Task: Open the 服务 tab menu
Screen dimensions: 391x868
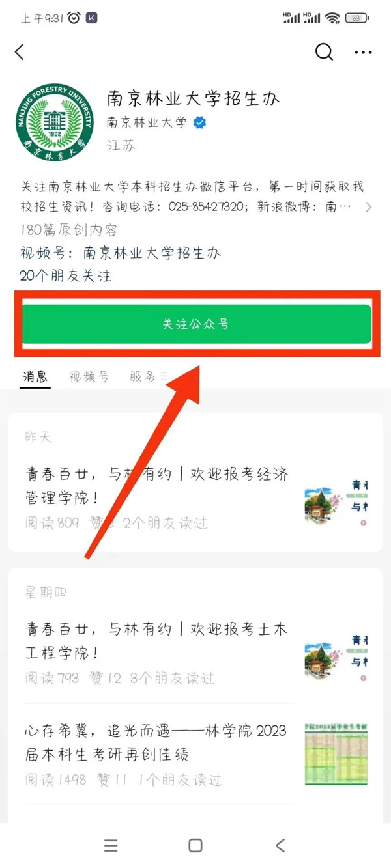Action: click(149, 376)
